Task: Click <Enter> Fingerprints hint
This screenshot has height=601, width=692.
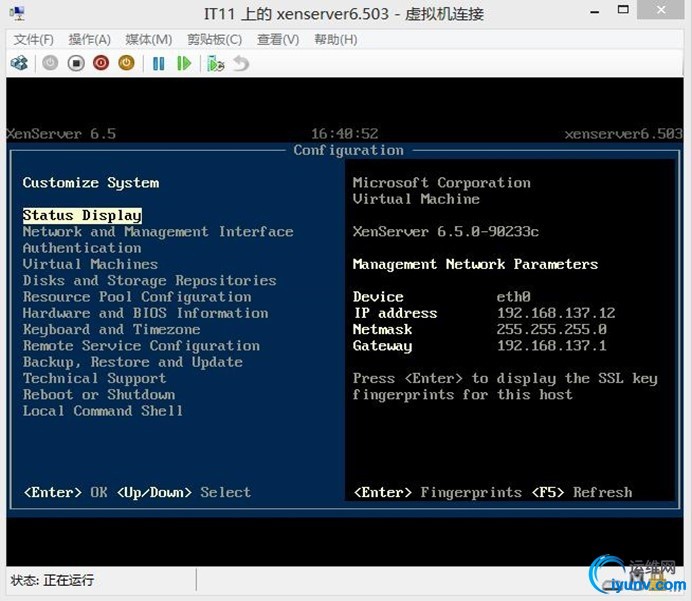Action: [x=437, y=492]
